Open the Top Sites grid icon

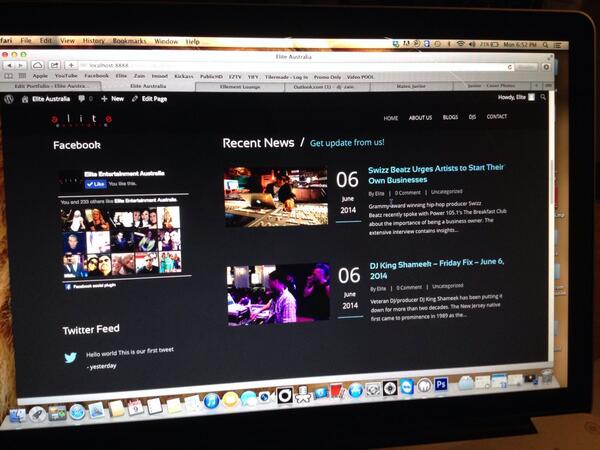tap(23, 76)
